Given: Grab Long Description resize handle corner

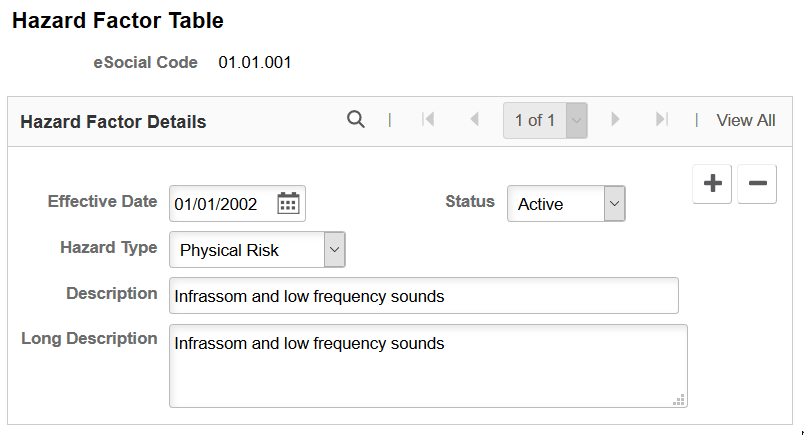Looking at the screenshot, I should click(679, 400).
